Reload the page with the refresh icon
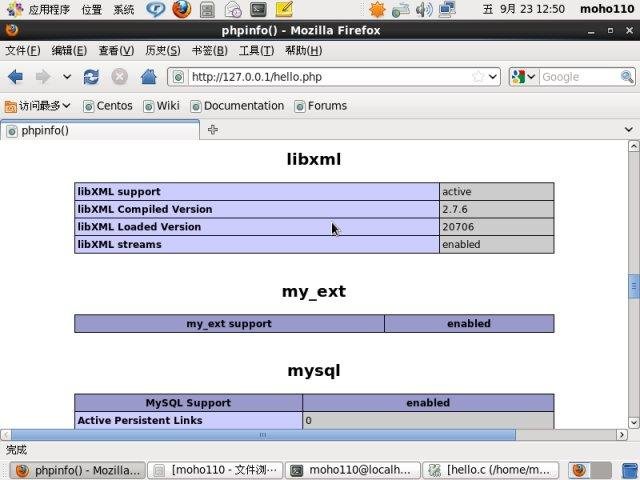This screenshot has width=640, height=480. tap(91, 77)
